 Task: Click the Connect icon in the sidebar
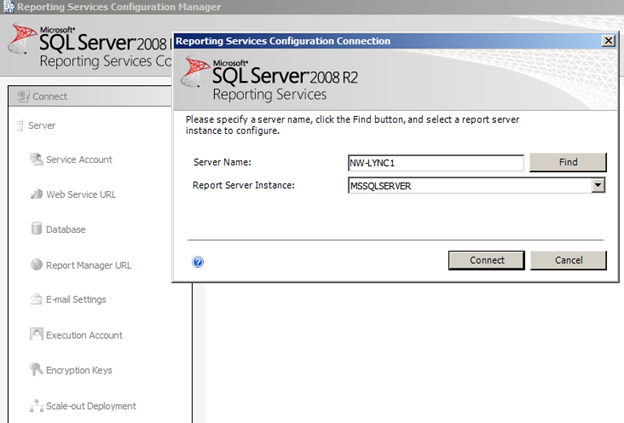pyautogui.click(x=23, y=96)
